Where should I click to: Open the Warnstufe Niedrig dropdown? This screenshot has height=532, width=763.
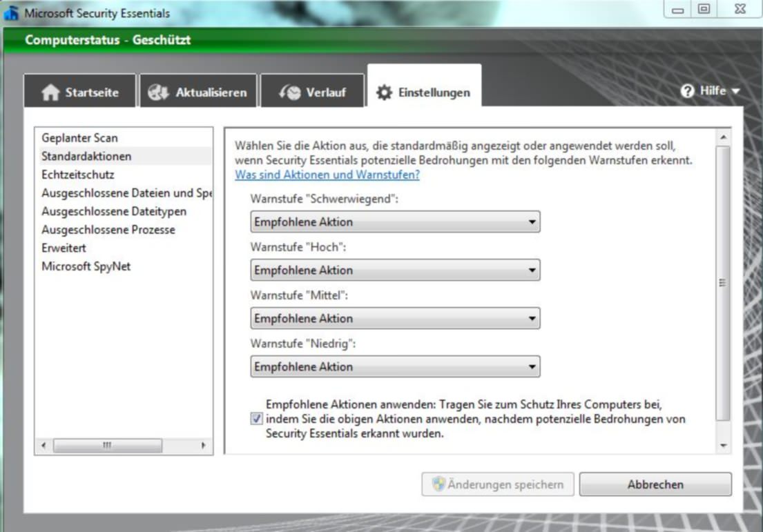[395, 366]
